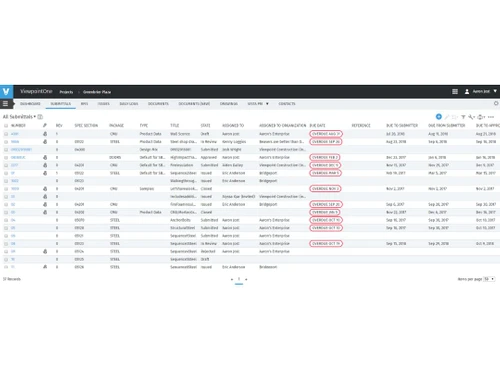Screen dimensions: 500x375
Task: Sort by the Number column header
Action: tap(18, 125)
